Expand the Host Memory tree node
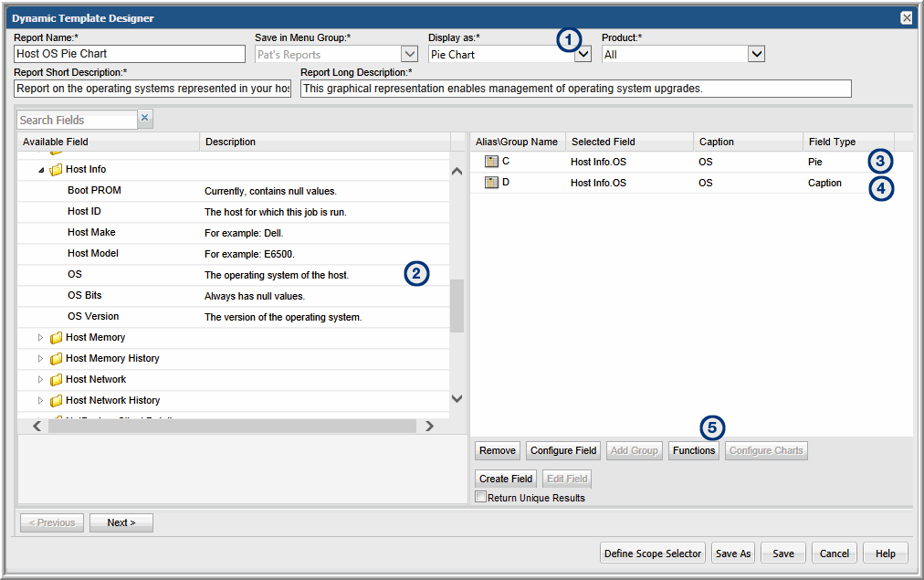Viewport: 924px width, 580px height. 40,338
